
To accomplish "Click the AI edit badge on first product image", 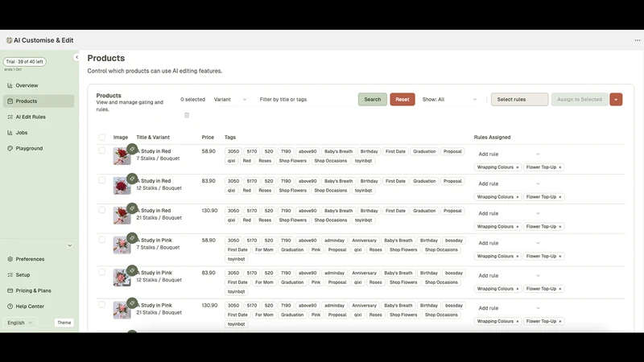I will [132, 149].
